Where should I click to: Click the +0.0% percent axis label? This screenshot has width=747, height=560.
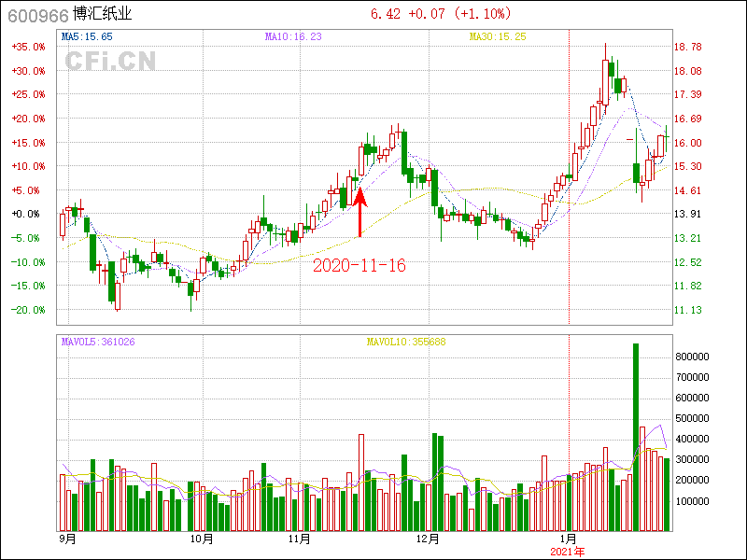point(26,215)
